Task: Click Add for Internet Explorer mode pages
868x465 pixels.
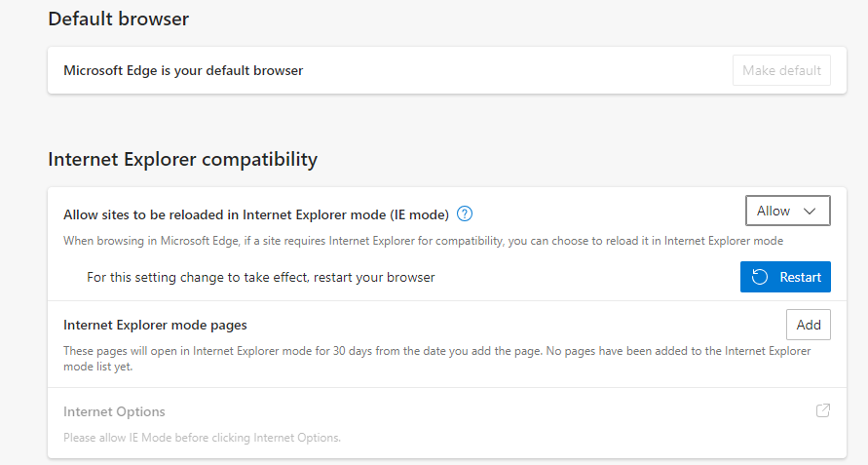Action: pyautogui.click(x=808, y=325)
